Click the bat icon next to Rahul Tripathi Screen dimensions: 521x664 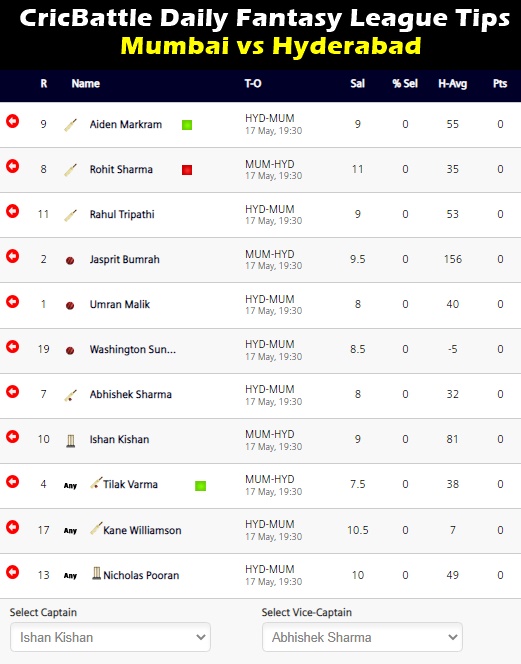point(70,215)
